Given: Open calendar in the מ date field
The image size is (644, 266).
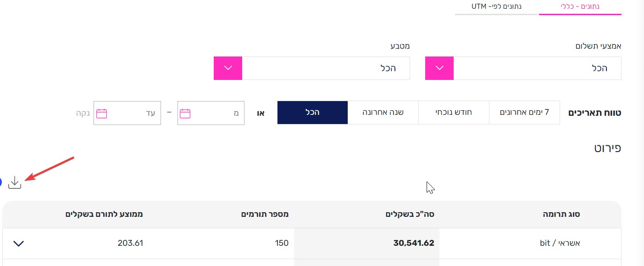Looking at the screenshot, I should click(185, 113).
